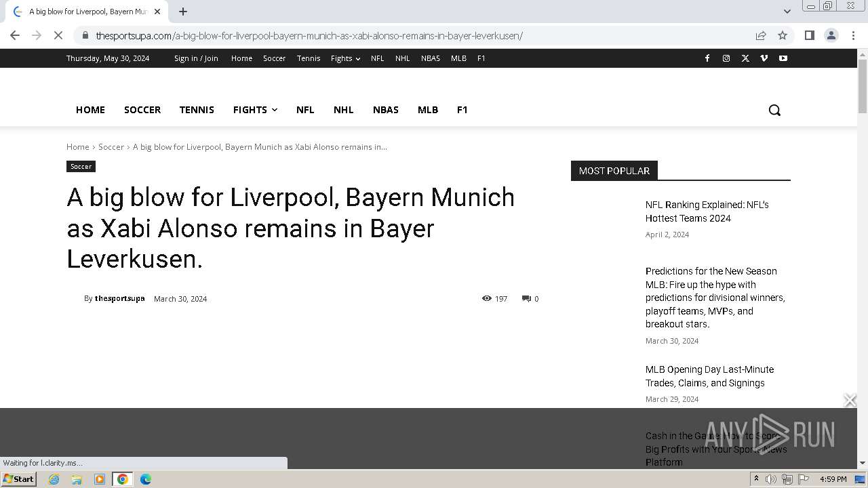Image resolution: width=868 pixels, height=488 pixels.
Task: Close the current browser tab
Action: coord(157,12)
